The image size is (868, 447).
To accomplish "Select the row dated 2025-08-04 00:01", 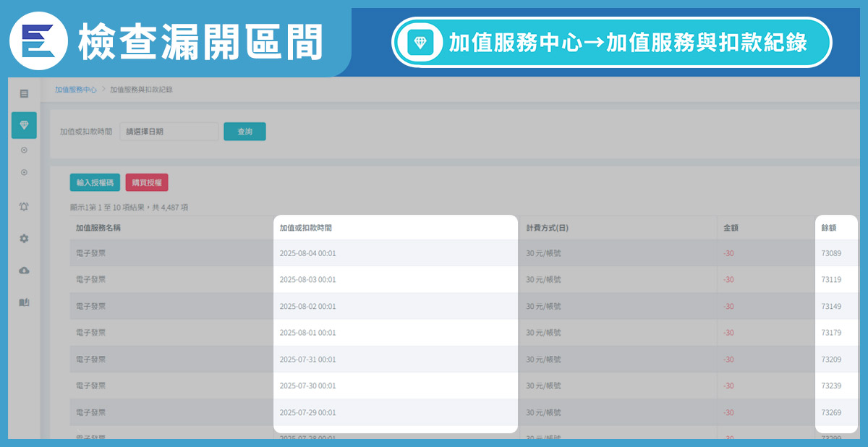I will click(307, 253).
